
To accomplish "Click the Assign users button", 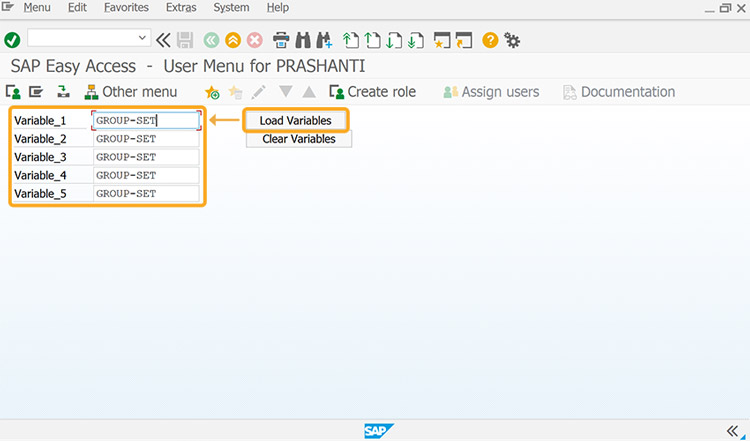I will click(x=491, y=92).
